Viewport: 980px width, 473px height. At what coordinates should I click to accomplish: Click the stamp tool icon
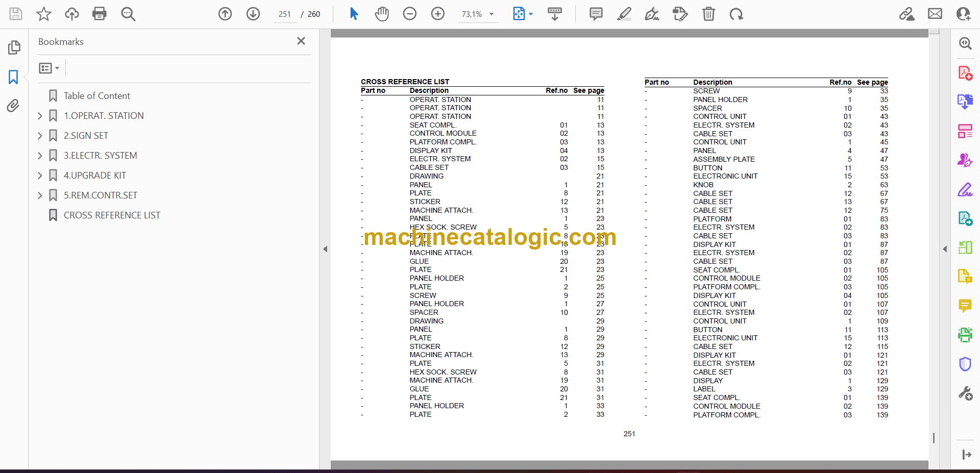coord(680,14)
